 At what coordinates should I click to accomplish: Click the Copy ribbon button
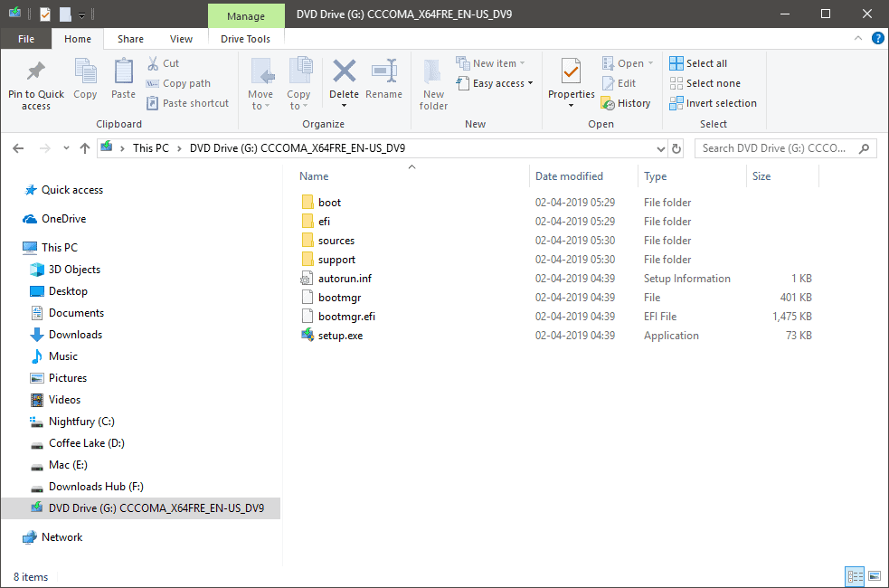tap(85, 79)
